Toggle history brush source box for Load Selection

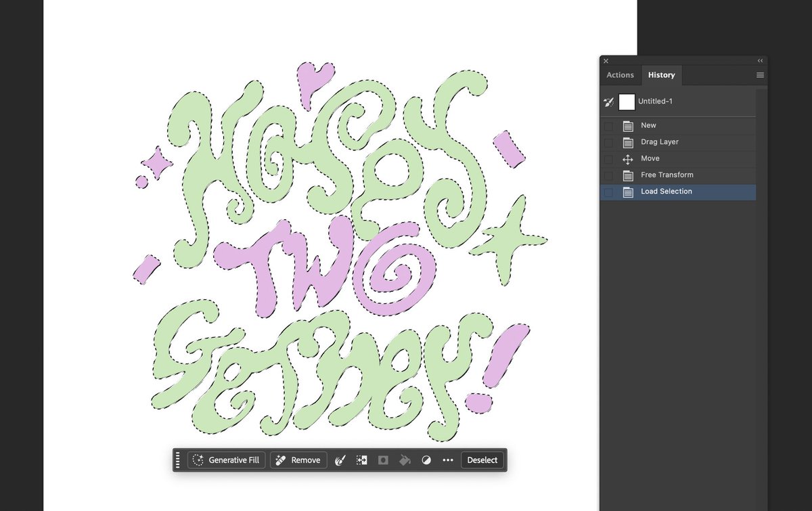pyautogui.click(x=608, y=192)
